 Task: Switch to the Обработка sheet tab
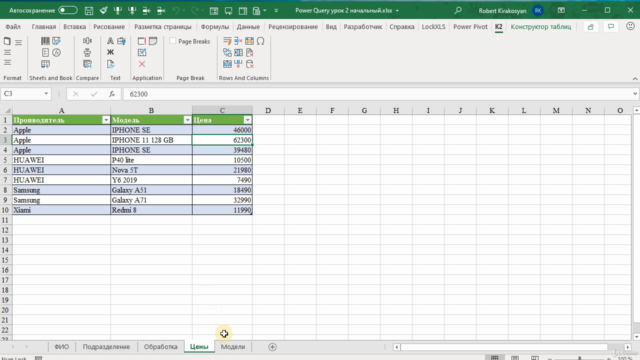160,347
